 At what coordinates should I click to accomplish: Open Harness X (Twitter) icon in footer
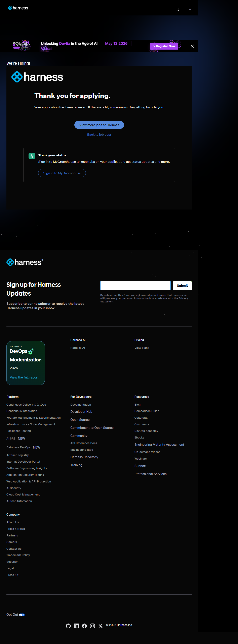click(101, 626)
